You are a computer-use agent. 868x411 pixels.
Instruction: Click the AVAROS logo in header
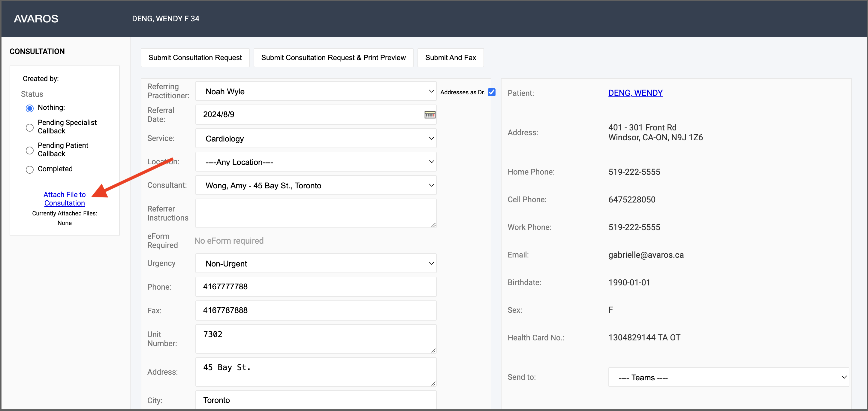[x=36, y=19]
